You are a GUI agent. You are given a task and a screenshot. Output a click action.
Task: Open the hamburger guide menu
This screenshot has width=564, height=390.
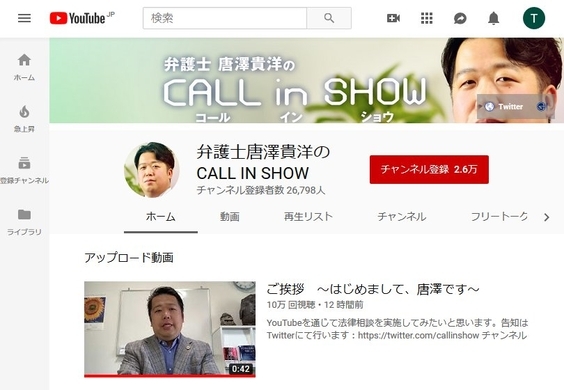click(x=24, y=18)
